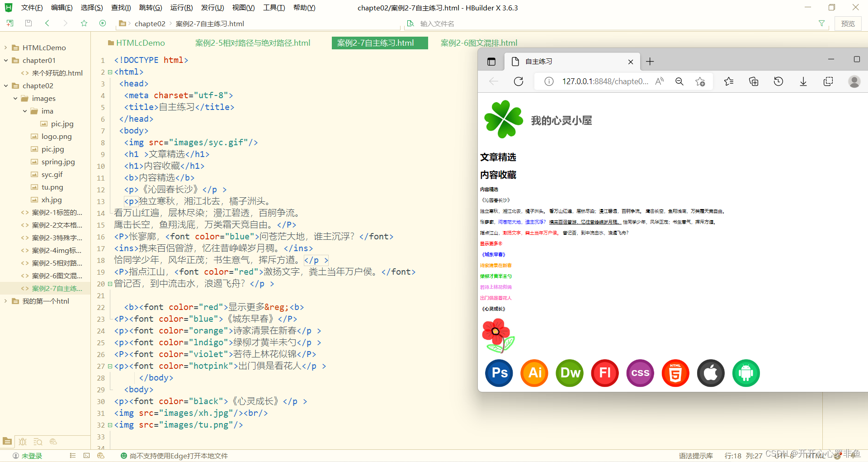This screenshot has height=462, width=868.
Task: Click chapte02 in the breadcrumb path
Action: [x=150, y=24]
